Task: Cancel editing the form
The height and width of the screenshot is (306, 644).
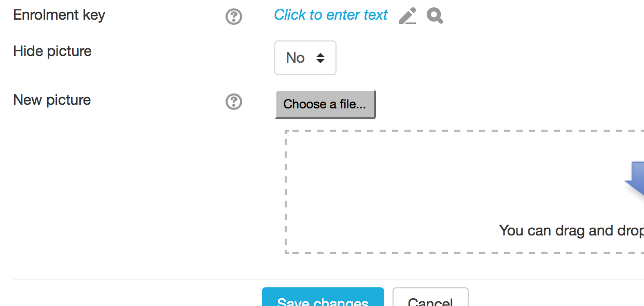Action: click(430, 297)
